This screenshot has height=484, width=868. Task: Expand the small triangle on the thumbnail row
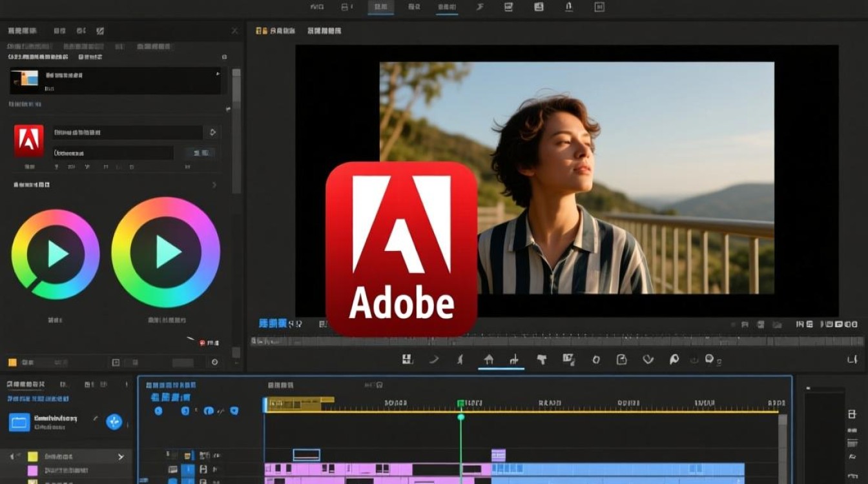point(218,75)
